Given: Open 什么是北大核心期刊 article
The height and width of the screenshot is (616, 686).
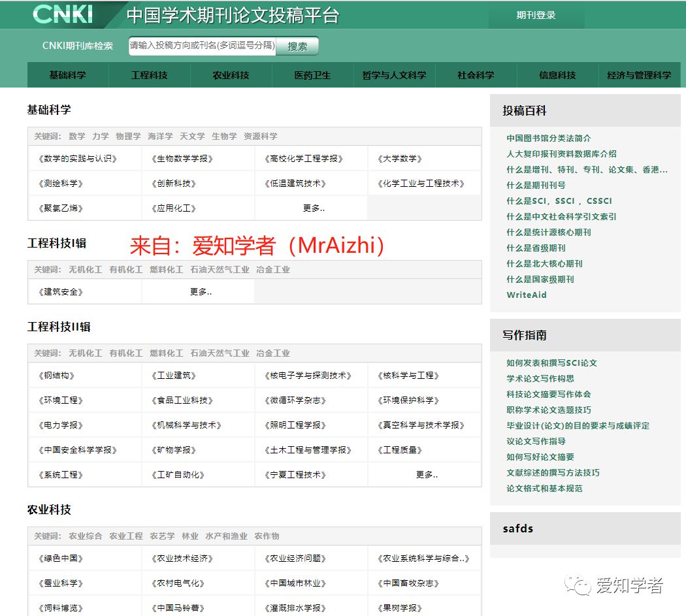Looking at the screenshot, I should (x=544, y=264).
